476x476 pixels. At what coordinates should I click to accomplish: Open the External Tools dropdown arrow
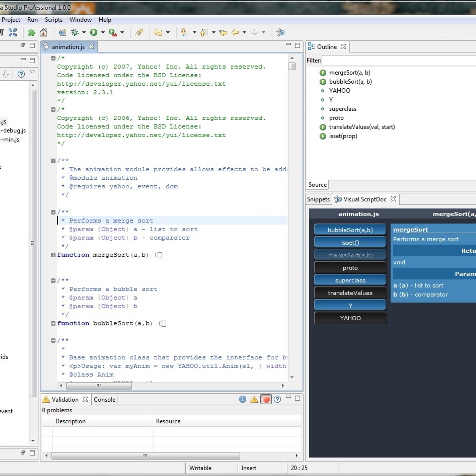point(122,32)
